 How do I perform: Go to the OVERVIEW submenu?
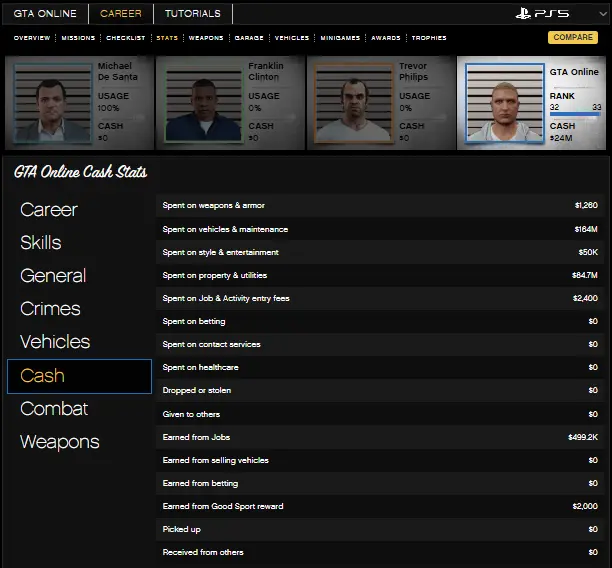(32, 38)
